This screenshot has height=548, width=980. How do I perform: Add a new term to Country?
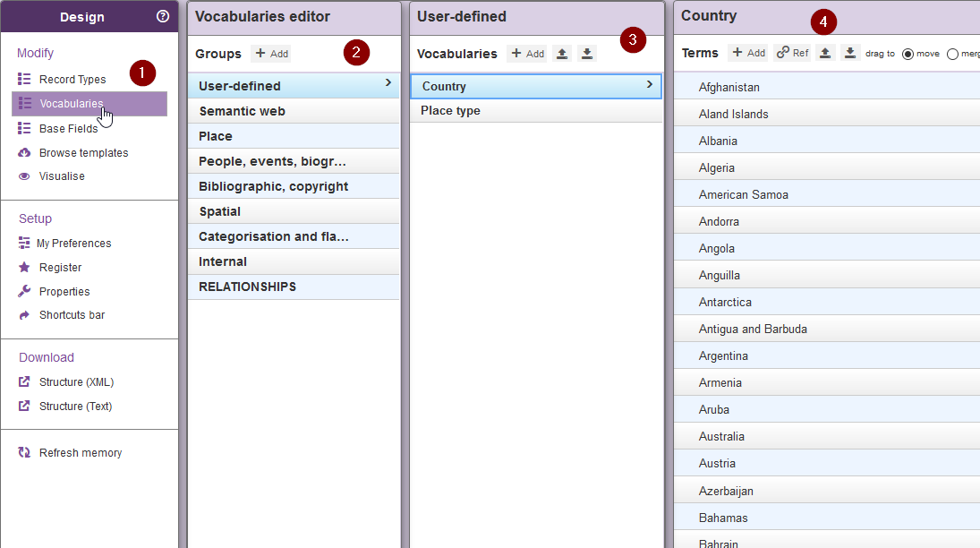point(748,53)
